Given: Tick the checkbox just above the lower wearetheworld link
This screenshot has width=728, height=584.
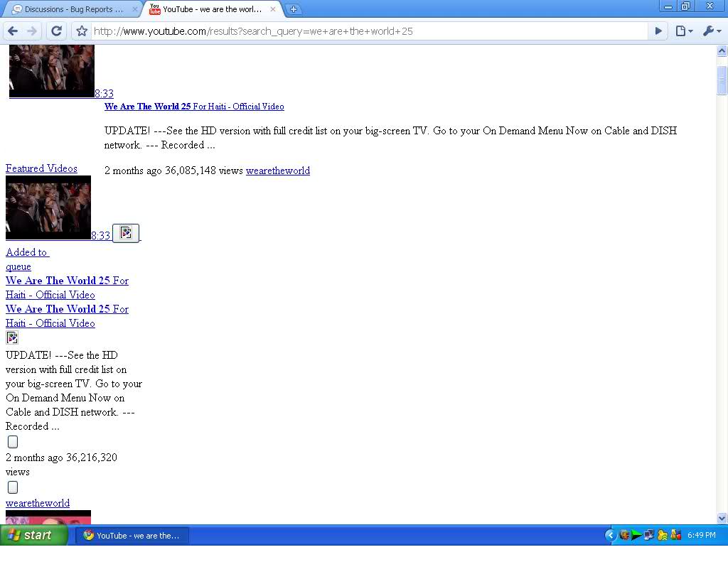Looking at the screenshot, I should (13, 487).
